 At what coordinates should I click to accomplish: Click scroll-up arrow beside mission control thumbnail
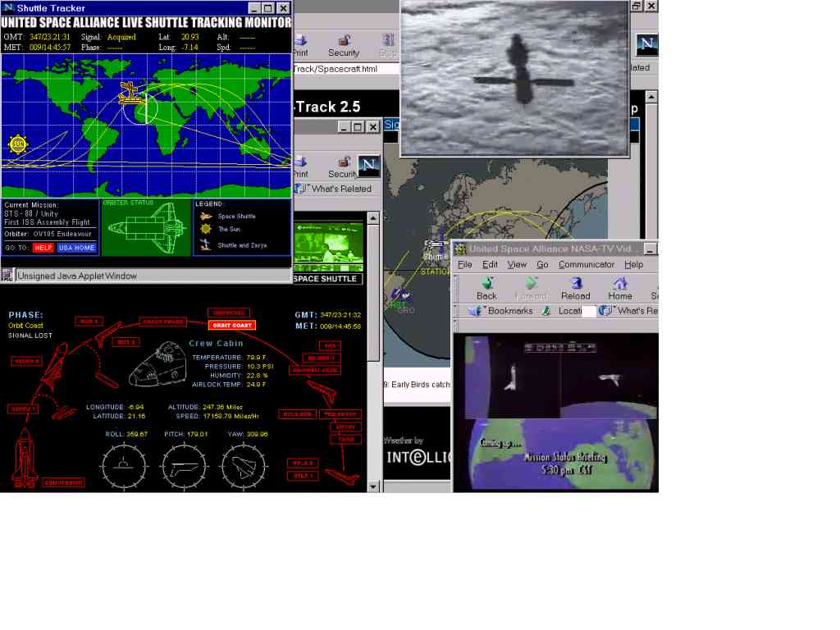click(x=373, y=218)
